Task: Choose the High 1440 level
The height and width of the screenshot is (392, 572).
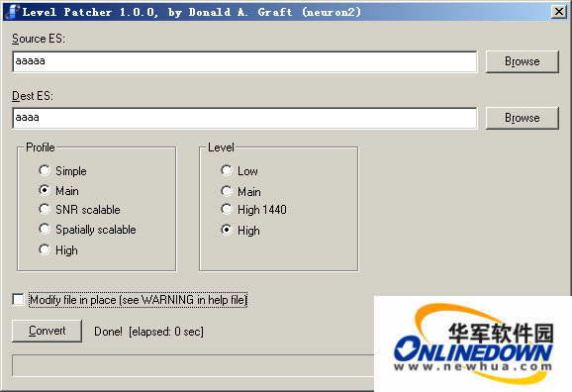Action: point(227,209)
